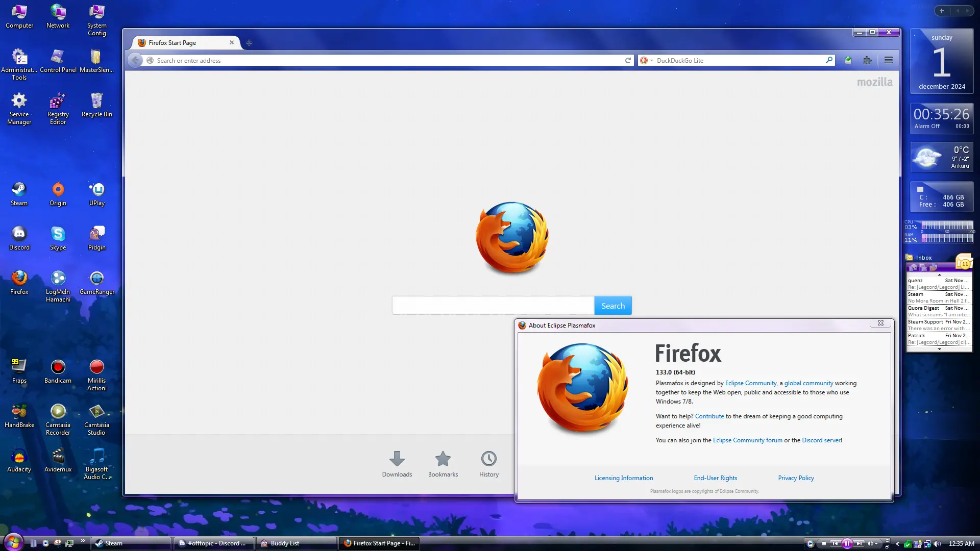Viewport: 980px width, 551px height.
Task: Click the Search or enter address bar
Action: pos(388,60)
